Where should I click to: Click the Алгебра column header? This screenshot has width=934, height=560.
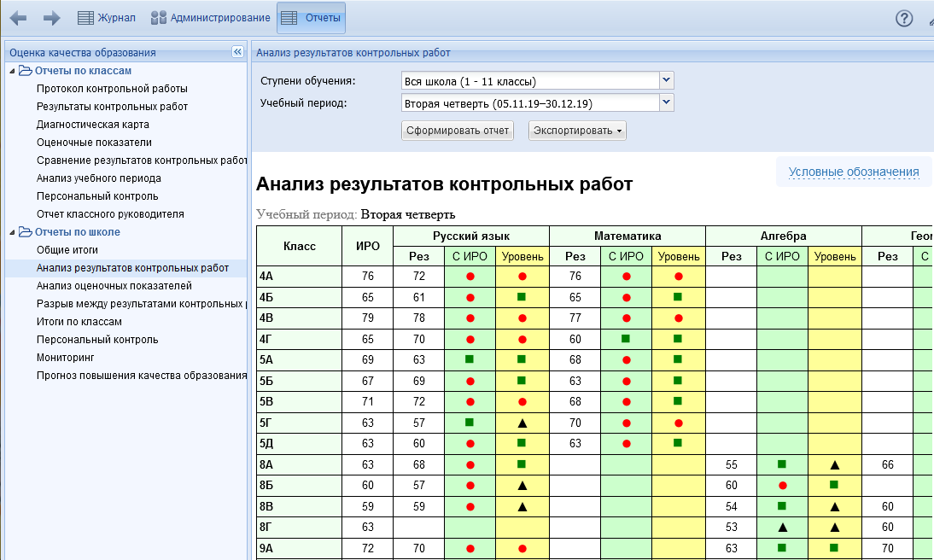click(x=783, y=236)
